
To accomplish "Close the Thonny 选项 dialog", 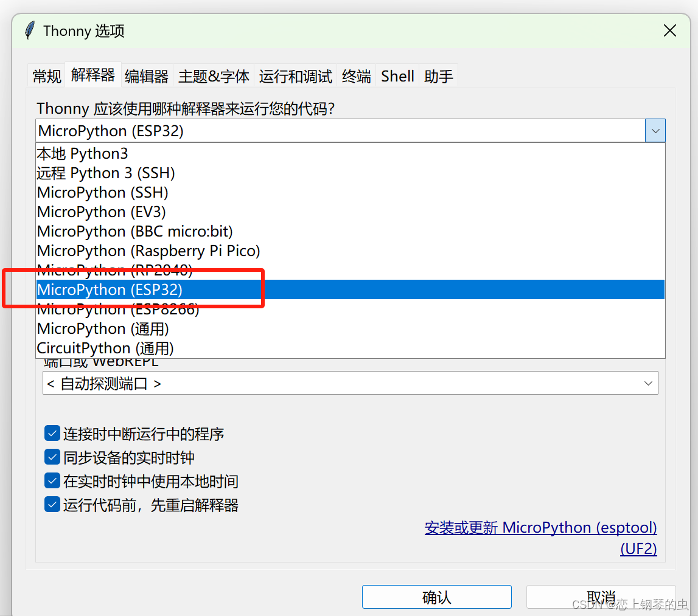I will tap(669, 30).
